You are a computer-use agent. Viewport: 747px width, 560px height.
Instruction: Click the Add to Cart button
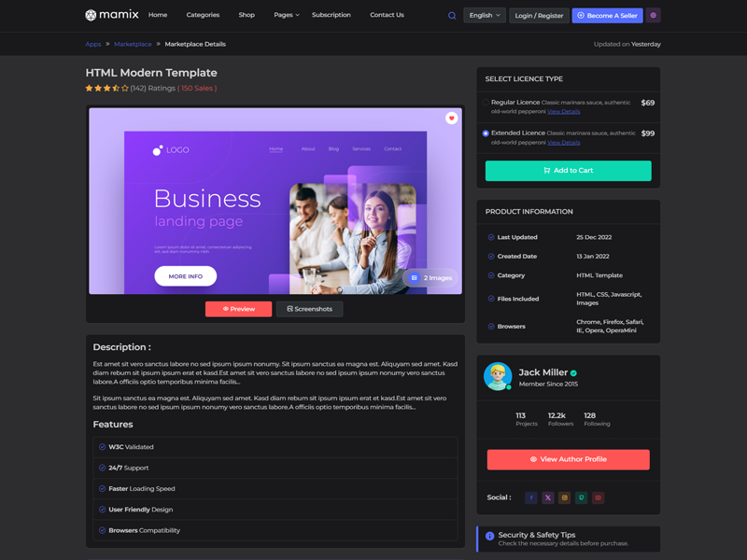568,170
